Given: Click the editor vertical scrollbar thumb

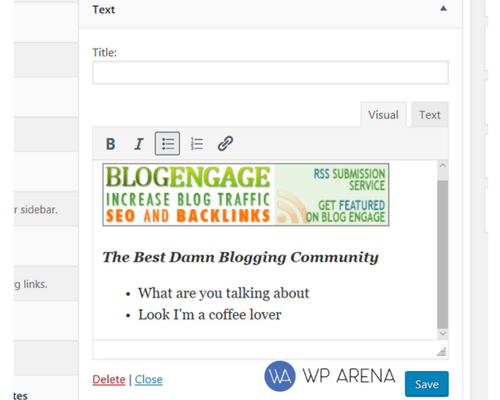Looking at the screenshot, I should tap(443, 254).
